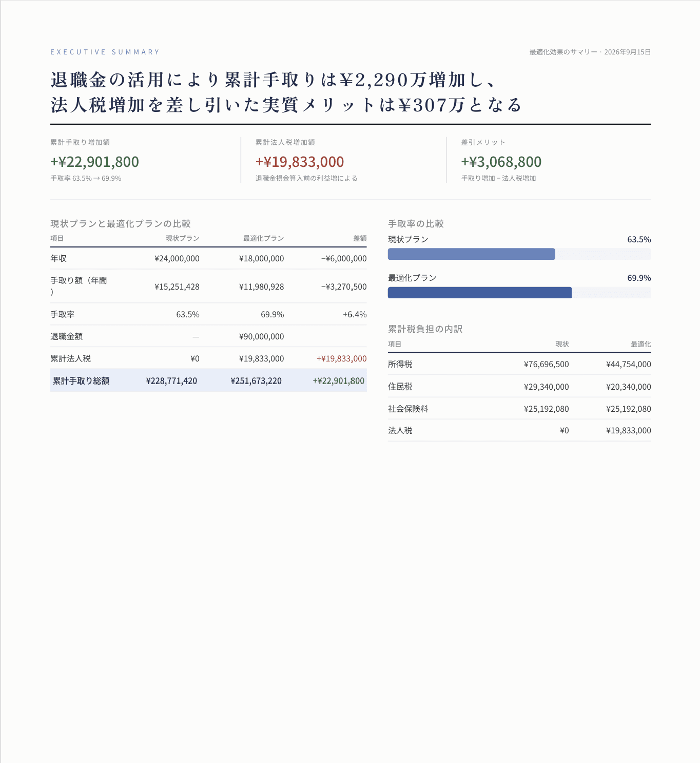Image resolution: width=700 pixels, height=763 pixels.
Task: Click the ¥251,673,220 total cell
Action: pos(256,380)
